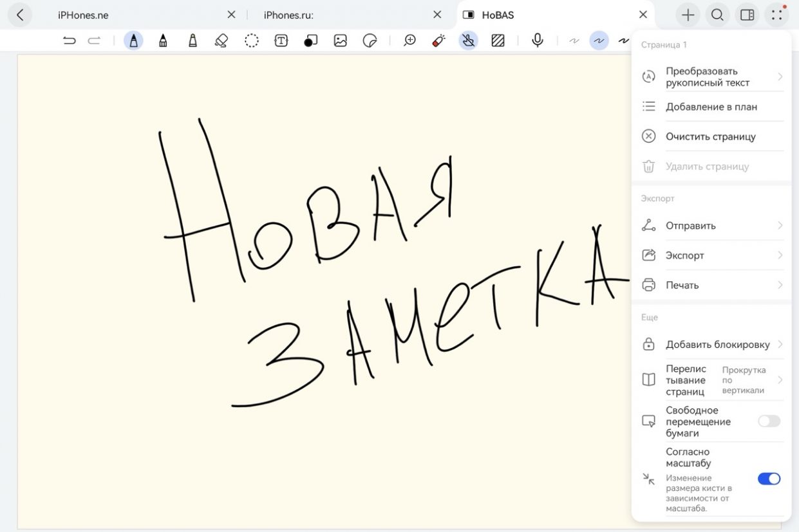
Task: Redo the undone stroke
Action: tap(94, 41)
